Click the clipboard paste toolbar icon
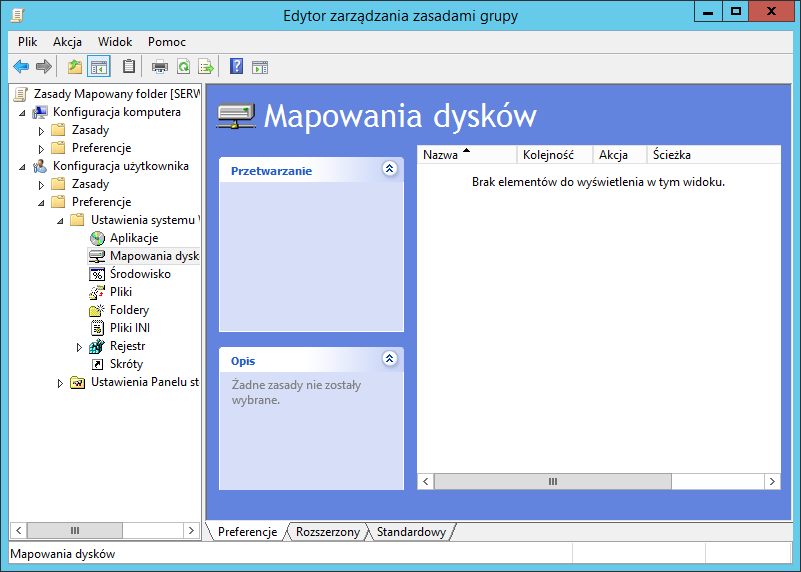This screenshot has width=801, height=572. tap(129, 66)
